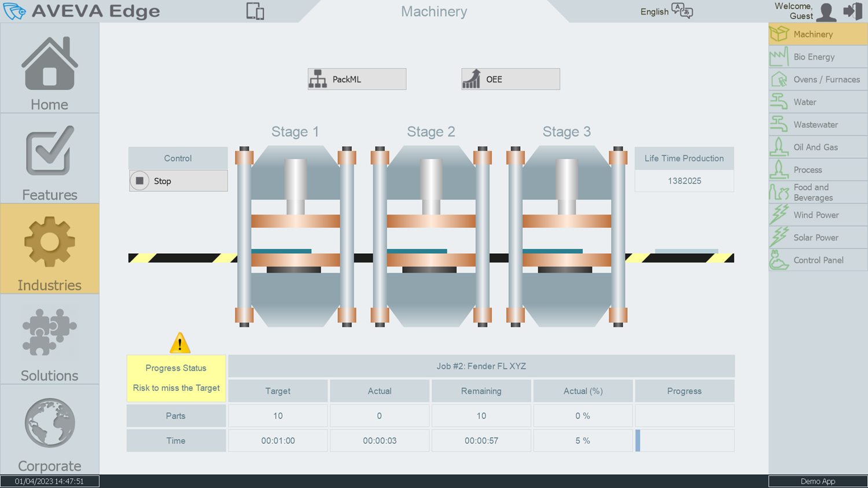Click the Time Remaining 00:00:57 cell

point(481,441)
